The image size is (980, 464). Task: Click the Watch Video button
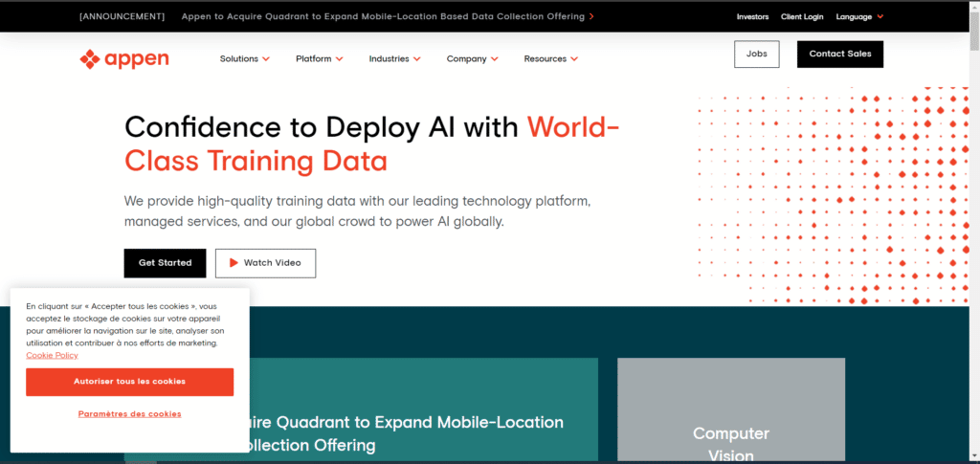point(266,263)
